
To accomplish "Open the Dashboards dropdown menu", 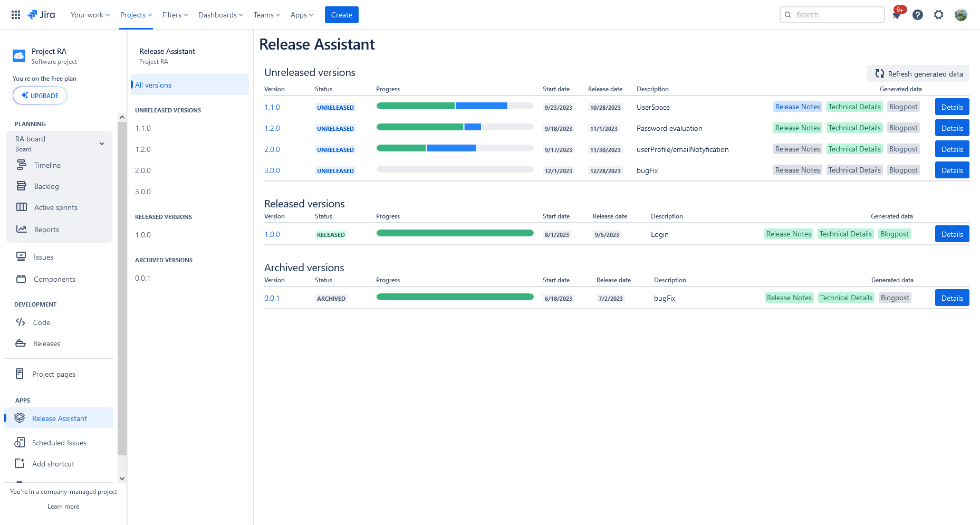I will [x=221, y=15].
